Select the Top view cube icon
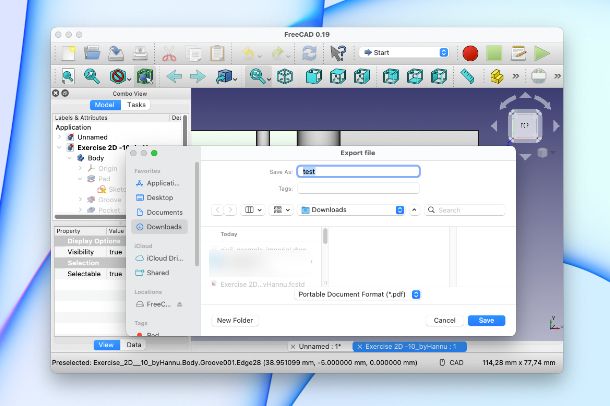Image resolution: width=610 pixels, height=406 pixels. pyautogui.click(x=338, y=76)
